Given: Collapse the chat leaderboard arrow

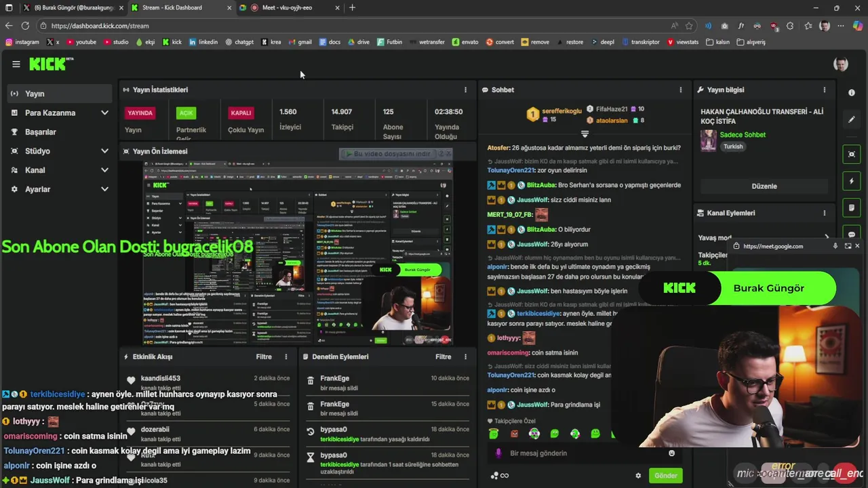Looking at the screenshot, I should click(585, 134).
